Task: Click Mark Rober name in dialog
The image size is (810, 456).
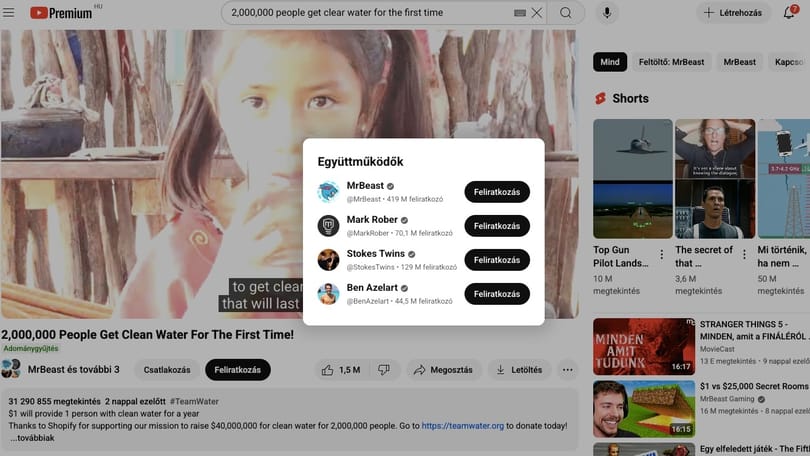Action: pyautogui.click(x=372, y=219)
